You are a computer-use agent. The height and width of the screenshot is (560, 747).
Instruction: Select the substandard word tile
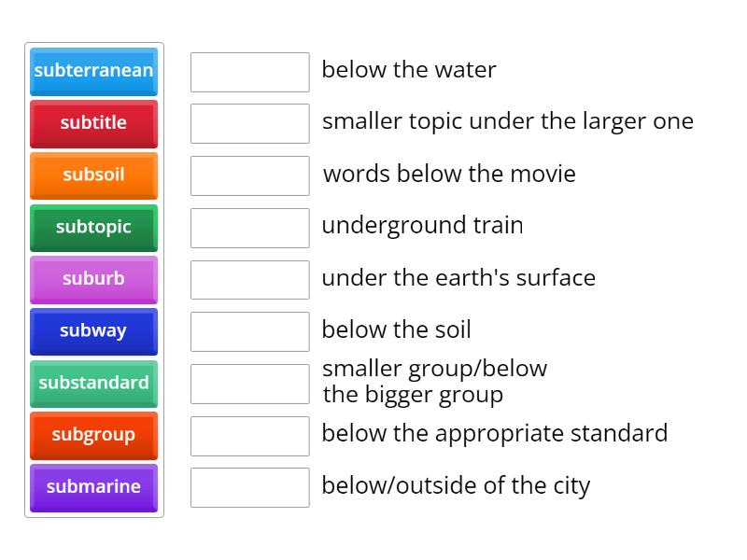(x=93, y=384)
